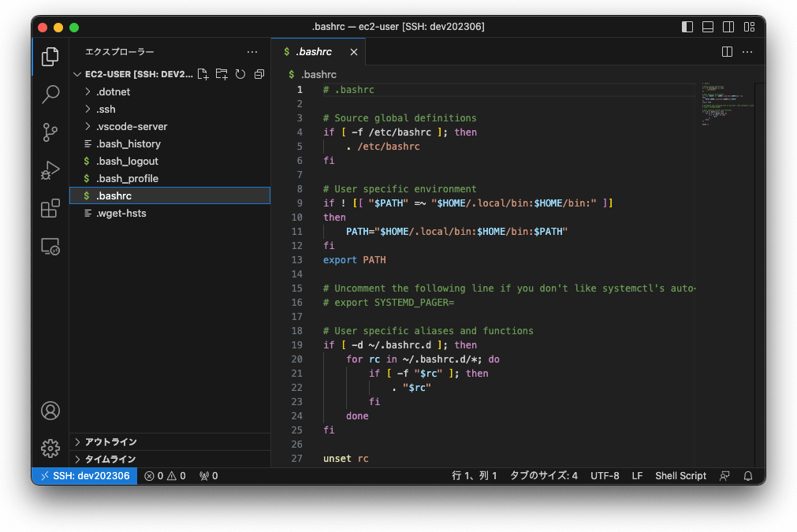Open the notifications bell icon
Viewport: 797px width, 532px height.
tap(747, 475)
